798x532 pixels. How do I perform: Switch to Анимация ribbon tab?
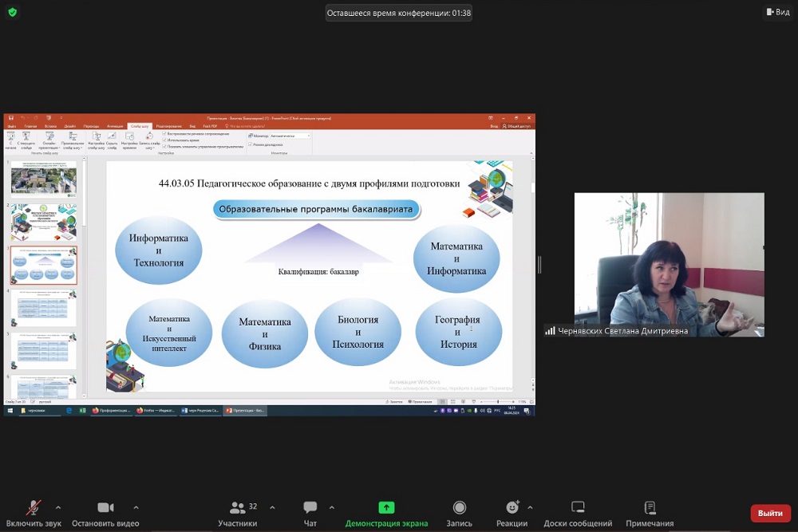(x=115, y=126)
